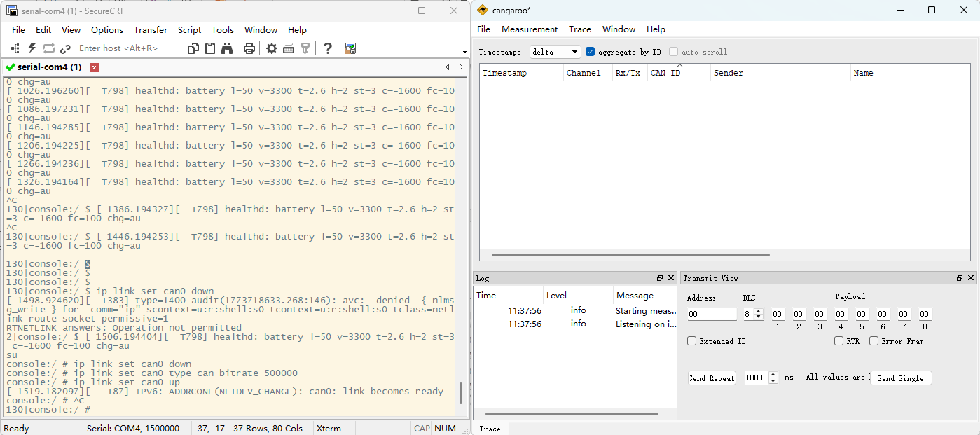
Task: Click the Enter host input field
Action: click(x=127, y=48)
